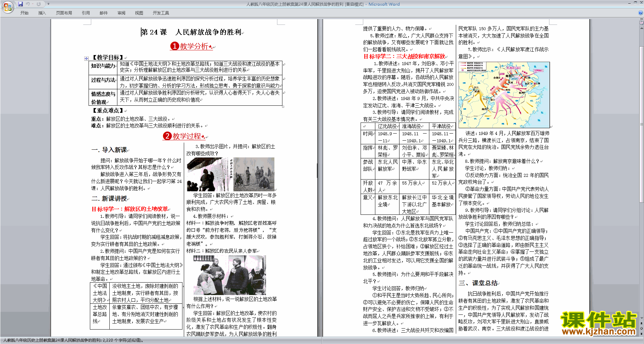Select the soldiers field photograph
This screenshot has height=344, width=644.
[x=254, y=174]
